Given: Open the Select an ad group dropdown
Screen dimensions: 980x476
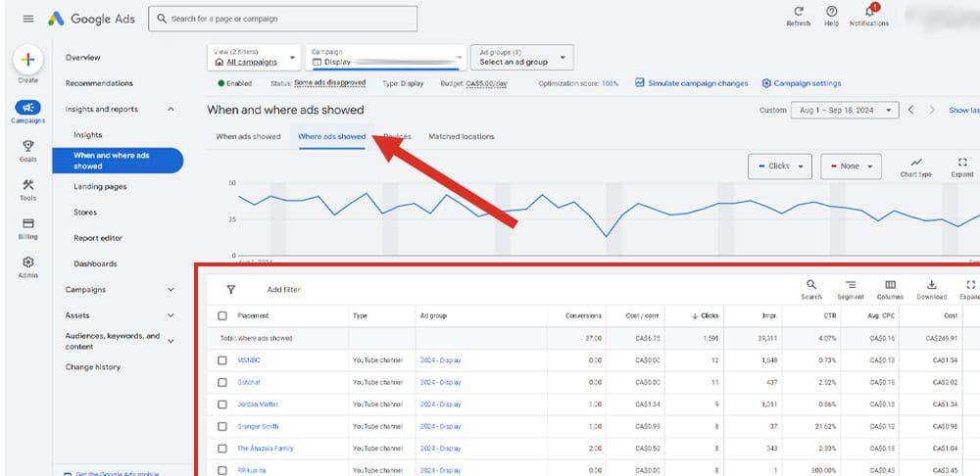Looking at the screenshot, I should pos(522,58).
